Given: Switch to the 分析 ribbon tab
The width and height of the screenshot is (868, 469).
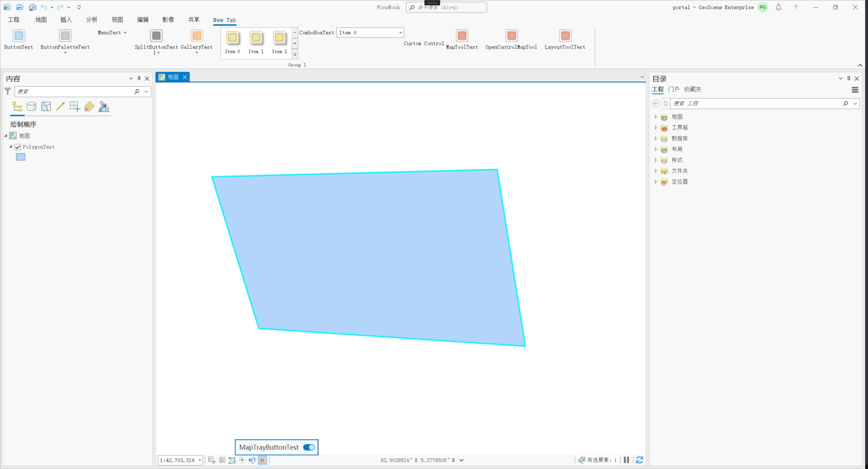Looking at the screenshot, I should coord(92,20).
